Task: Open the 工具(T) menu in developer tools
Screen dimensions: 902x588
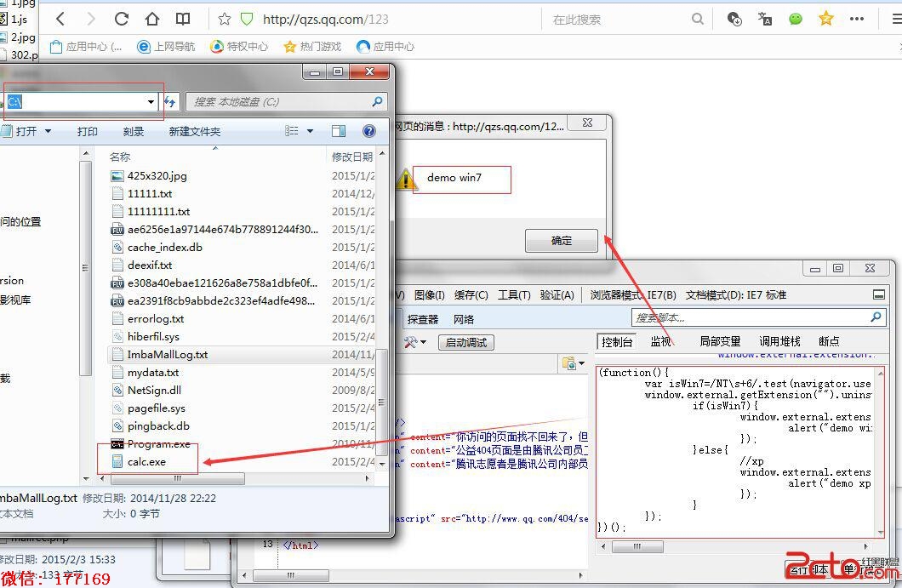Action: click(x=513, y=295)
